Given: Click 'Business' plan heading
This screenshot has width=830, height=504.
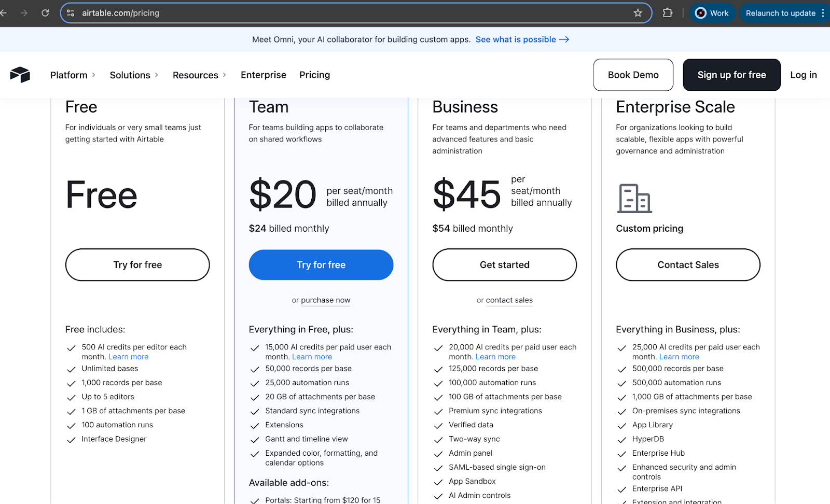Looking at the screenshot, I should point(465,107).
